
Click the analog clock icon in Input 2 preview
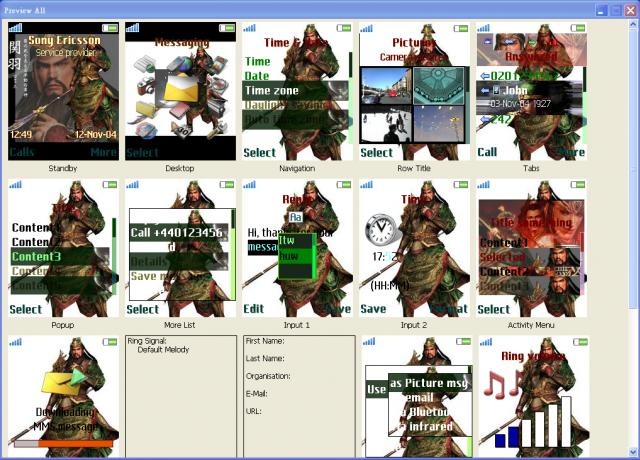tap(380, 229)
